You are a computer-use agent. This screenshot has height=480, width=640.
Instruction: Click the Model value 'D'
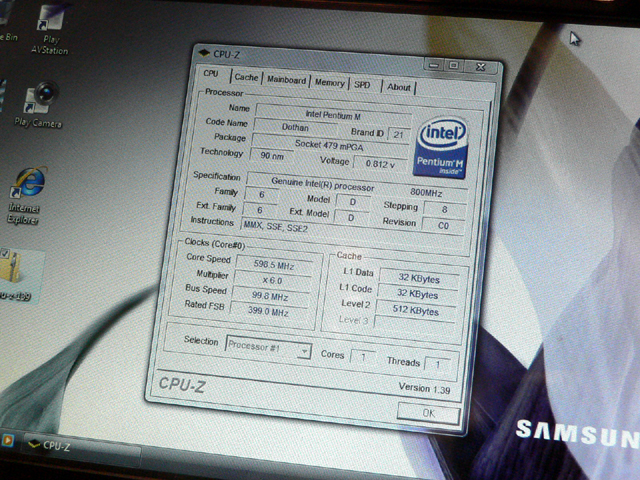tap(353, 202)
